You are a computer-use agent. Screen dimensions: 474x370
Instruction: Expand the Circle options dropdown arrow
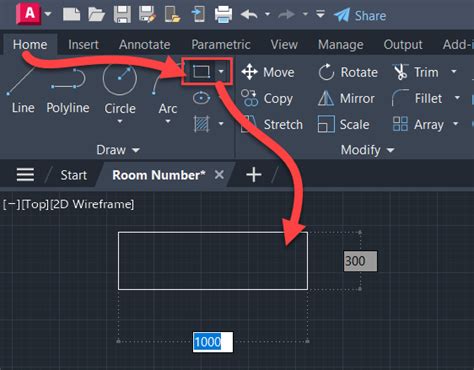[x=120, y=122]
